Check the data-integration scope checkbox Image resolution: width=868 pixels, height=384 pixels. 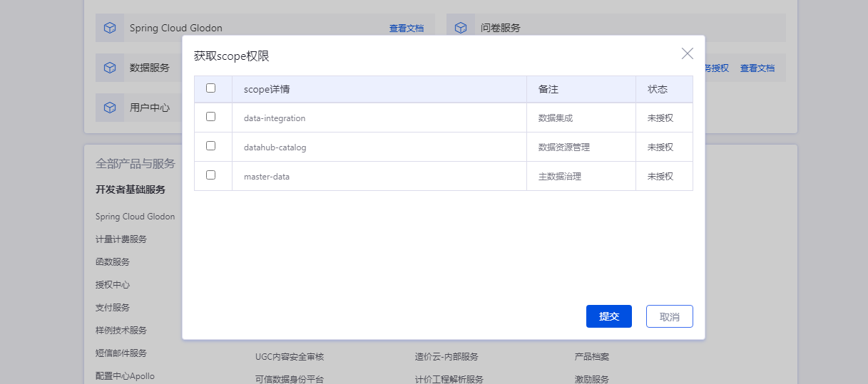pyautogui.click(x=210, y=117)
